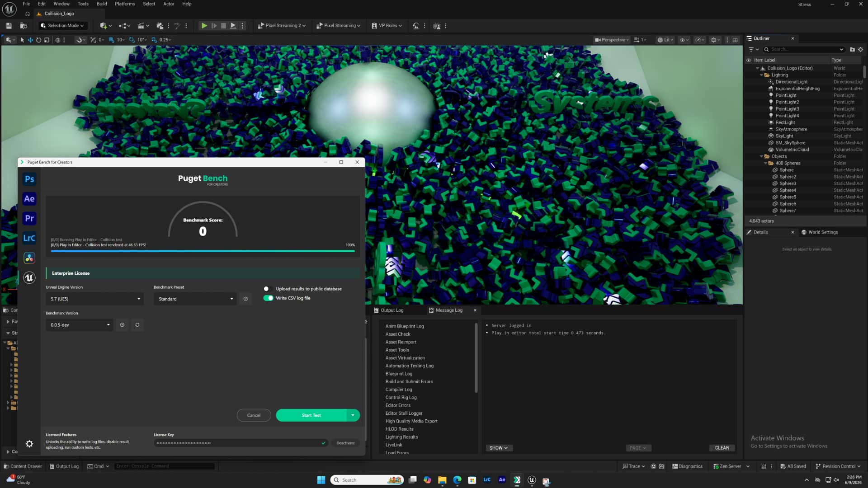This screenshot has height=488, width=868.
Task: Click the viewport layout grid icon
Action: [x=735, y=40]
